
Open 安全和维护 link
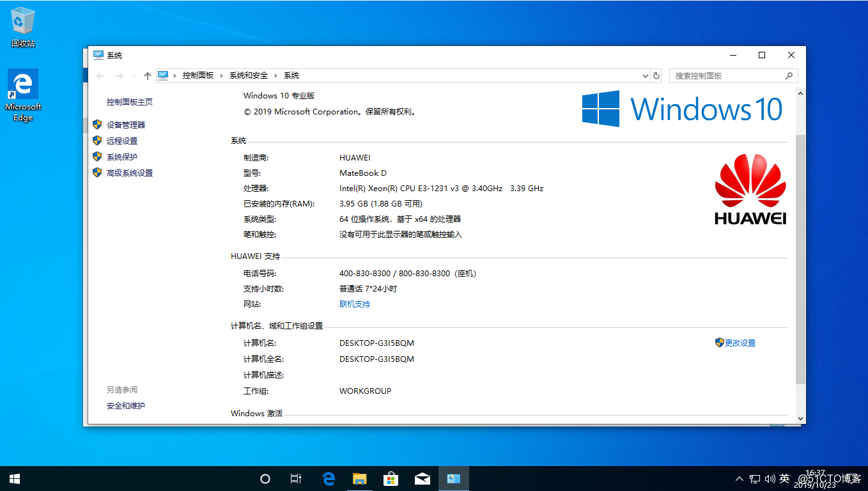(x=126, y=406)
